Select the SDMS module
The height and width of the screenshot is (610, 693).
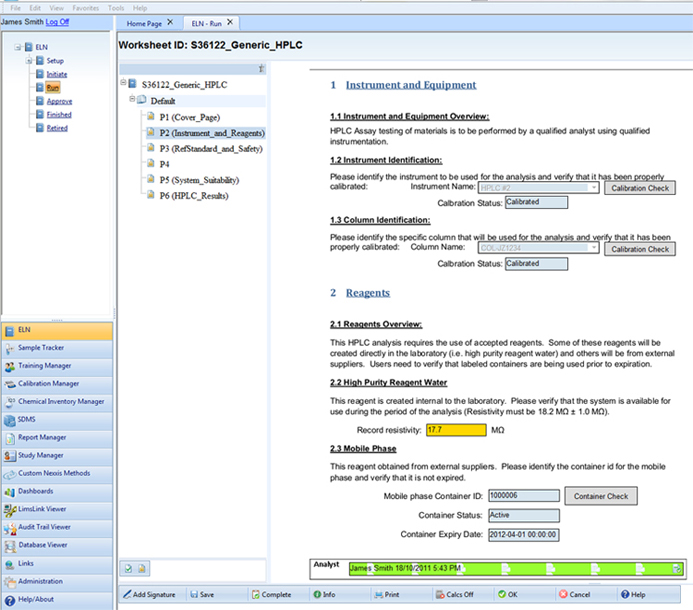point(57,420)
